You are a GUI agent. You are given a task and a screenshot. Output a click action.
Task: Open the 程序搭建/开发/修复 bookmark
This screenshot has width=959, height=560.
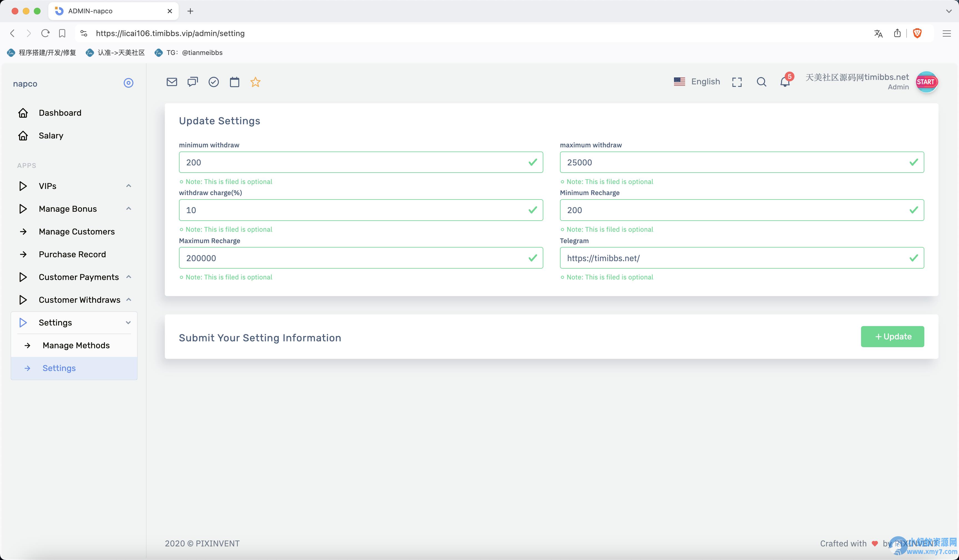[41, 52]
